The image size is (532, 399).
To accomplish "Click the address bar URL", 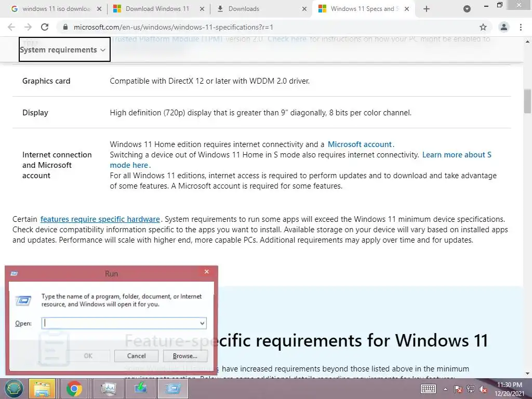I will pos(174,27).
